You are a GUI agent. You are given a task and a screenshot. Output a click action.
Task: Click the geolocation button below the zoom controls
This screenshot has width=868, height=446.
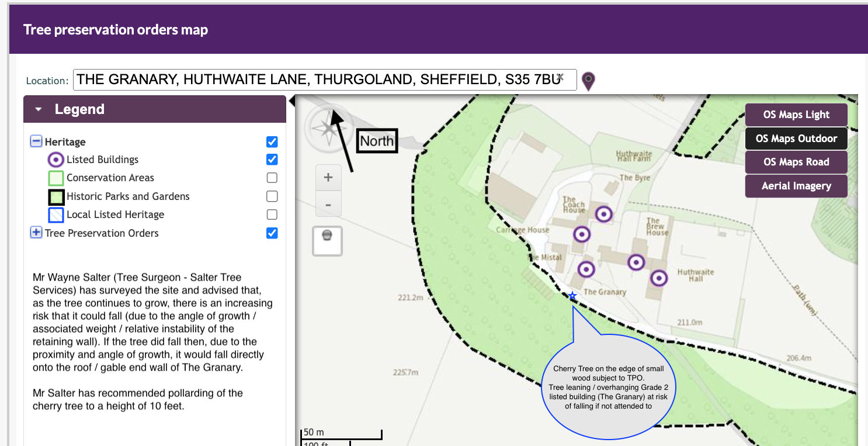click(327, 241)
